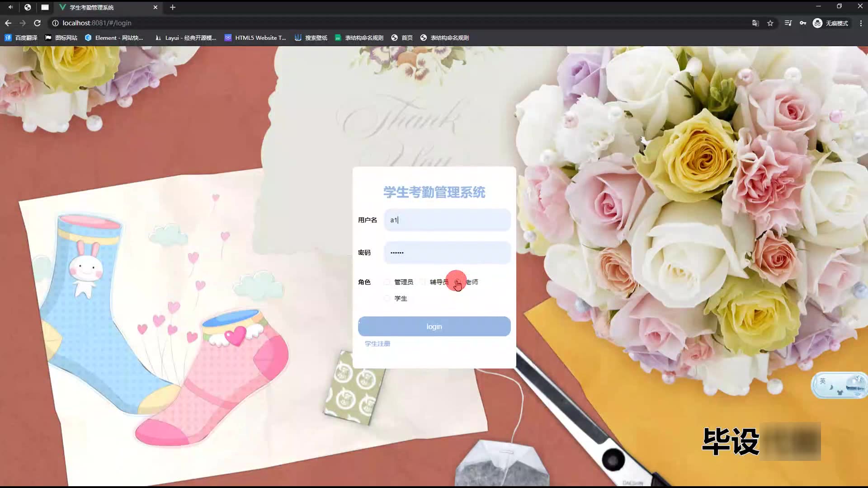Bookmark this page with star icon
The width and height of the screenshot is (868, 488).
click(x=770, y=23)
